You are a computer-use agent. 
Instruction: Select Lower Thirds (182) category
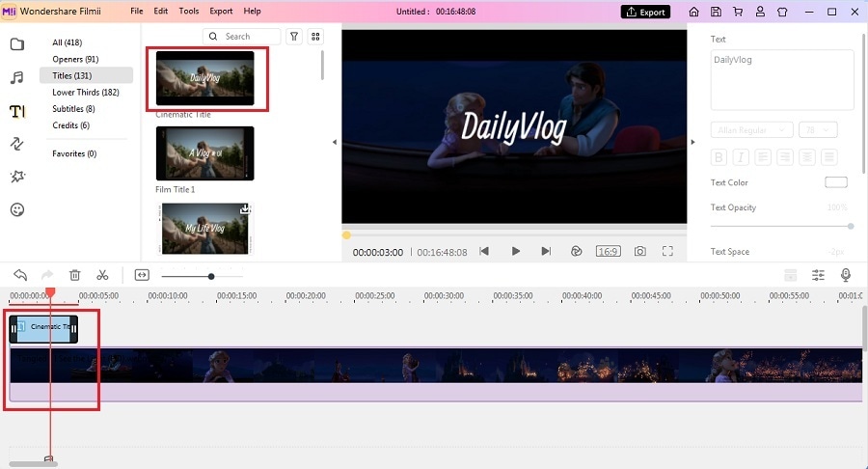coord(86,93)
